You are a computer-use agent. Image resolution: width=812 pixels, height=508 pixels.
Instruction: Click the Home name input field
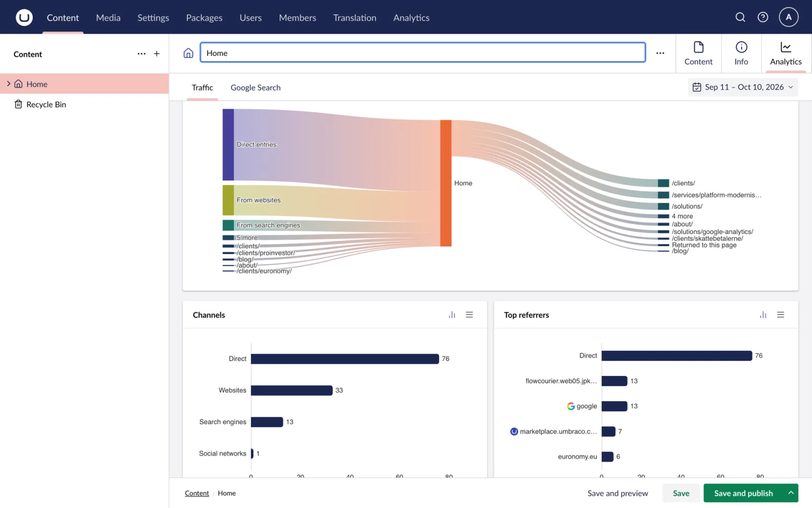click(423, 53)
